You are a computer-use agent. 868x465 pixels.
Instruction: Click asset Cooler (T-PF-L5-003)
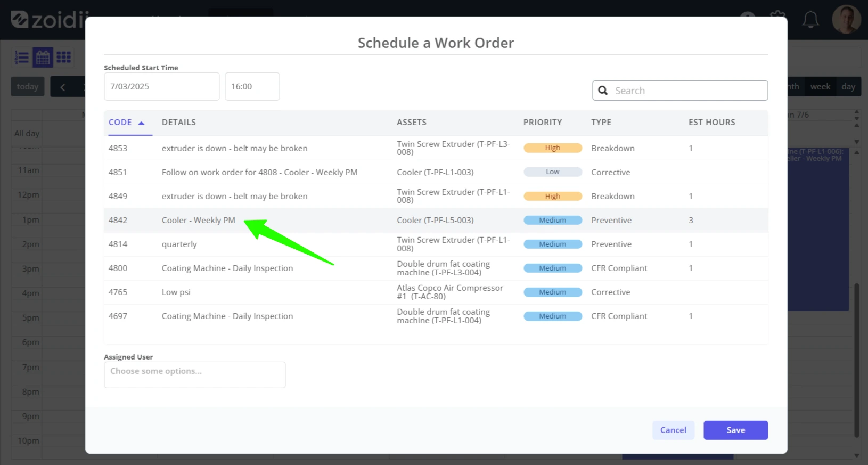point(435,220)
